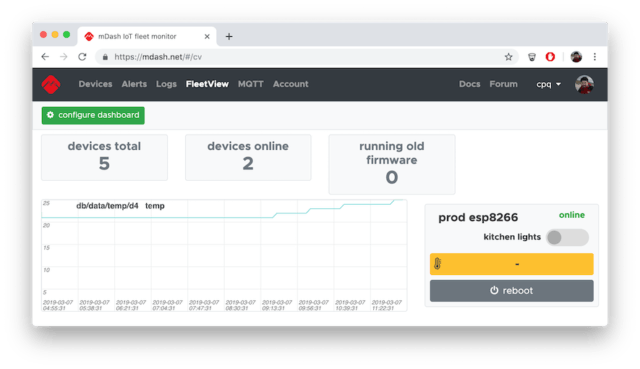This screenshot has width=640, height=369.
Task: Go back using the browser back arrow
Action: click(45, 57)
